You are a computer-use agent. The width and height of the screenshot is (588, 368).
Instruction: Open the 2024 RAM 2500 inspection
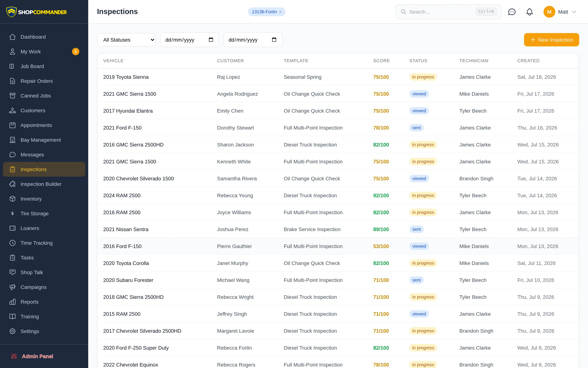click(x=338, y=196)
